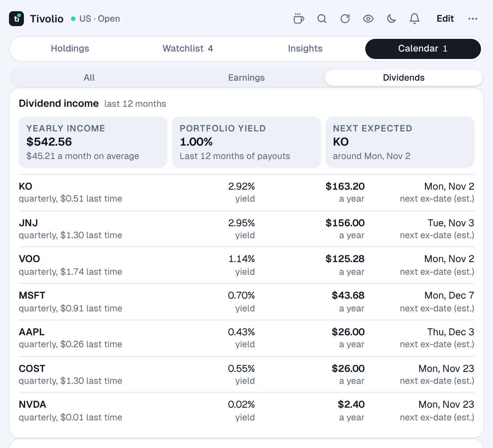Click VOO's $125.28 yearly amount
Screen dimensions: 493x448
[x=345, y=259]
